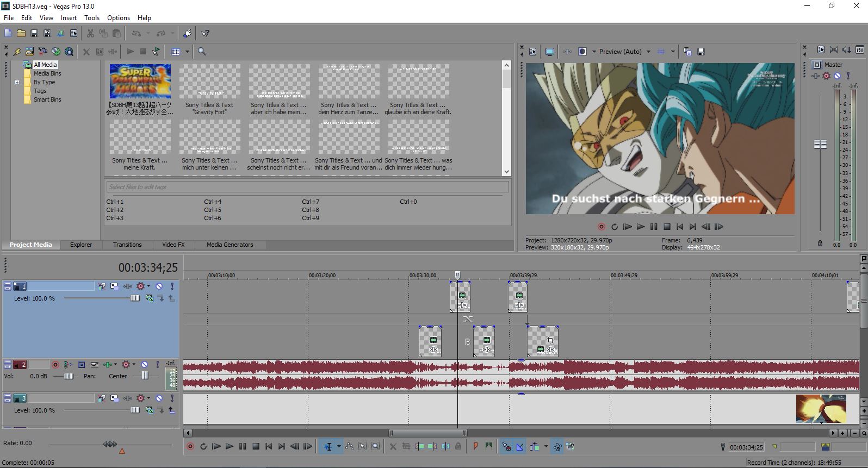The width and height of the screenshot is (868, 468).
Task: Select the Super Dragon Ball Heroes video thumbnail
Action: (x=140, y=82)
